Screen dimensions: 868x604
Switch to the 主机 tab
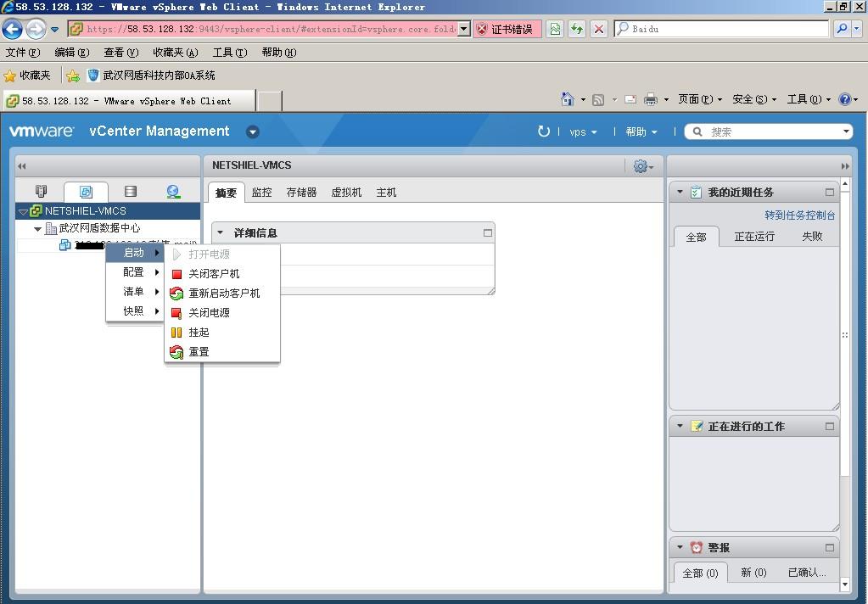coord(386,192)
